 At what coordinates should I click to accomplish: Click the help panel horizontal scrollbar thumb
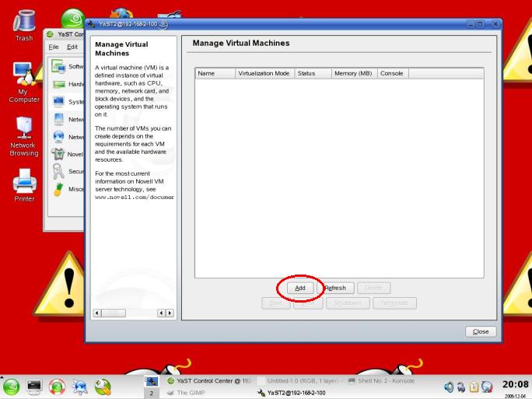(114, 313)
